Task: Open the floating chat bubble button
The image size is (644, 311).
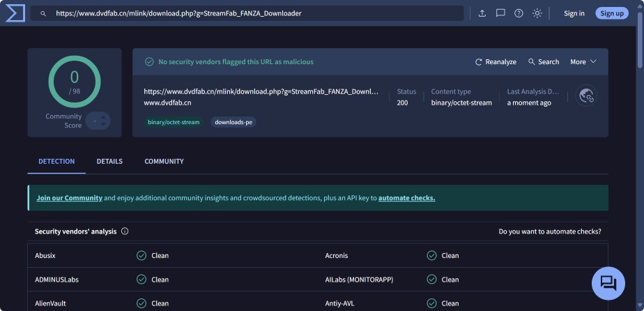Action: pos(608,282)
